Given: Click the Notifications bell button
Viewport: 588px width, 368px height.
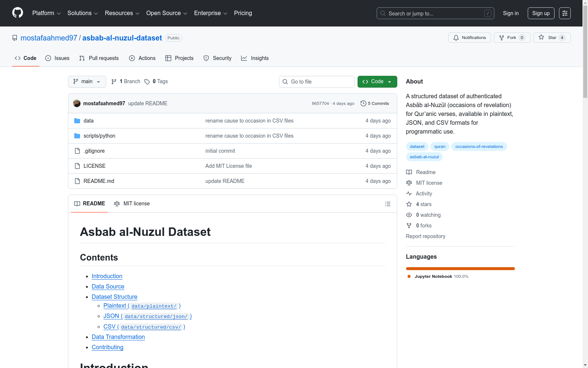Looking at the screenshot, I should pyautogui.click(x=469, y=38).
